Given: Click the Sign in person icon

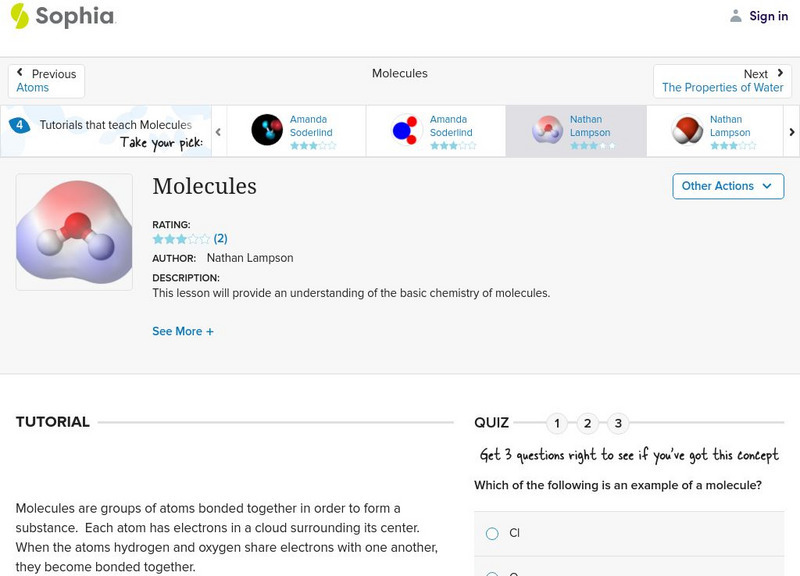Looking at the screenshot, I should (x=735, y=16).
